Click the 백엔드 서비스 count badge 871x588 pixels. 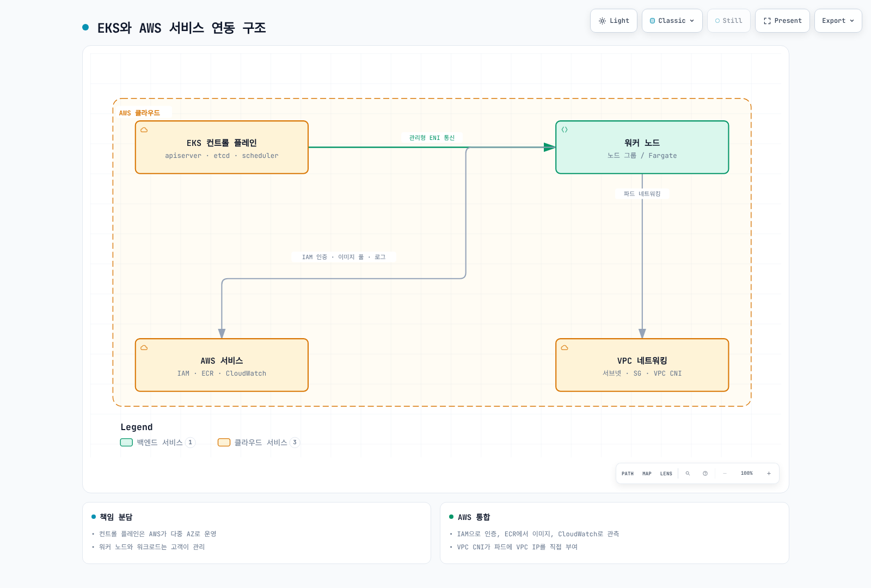pos(190,443)
